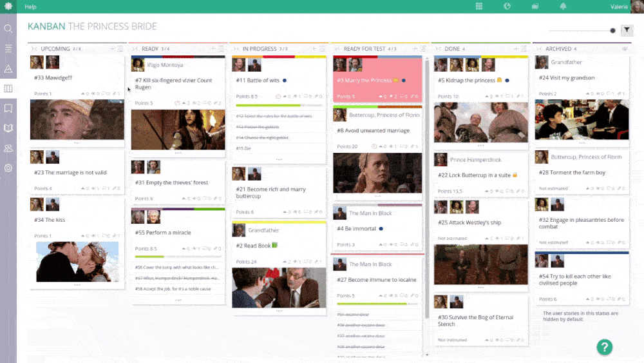Image resolution: width=644 pixels, height=363 pixels.
Task: Select the Kanban board icon in the sidebar
Action: point(8,88)
